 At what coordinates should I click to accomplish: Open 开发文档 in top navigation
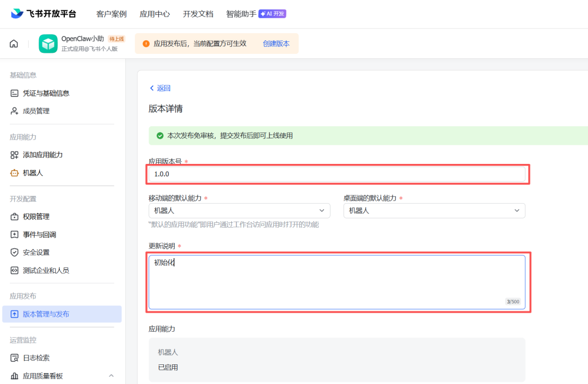click(x=198, y=14)
